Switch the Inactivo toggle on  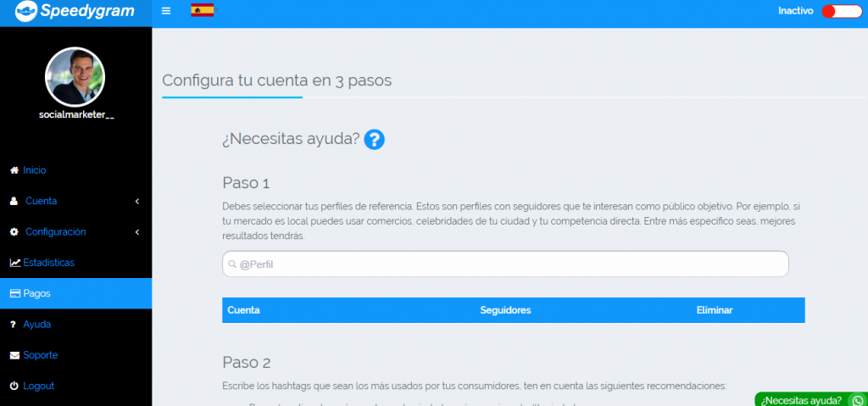click(x=842, y=11)
